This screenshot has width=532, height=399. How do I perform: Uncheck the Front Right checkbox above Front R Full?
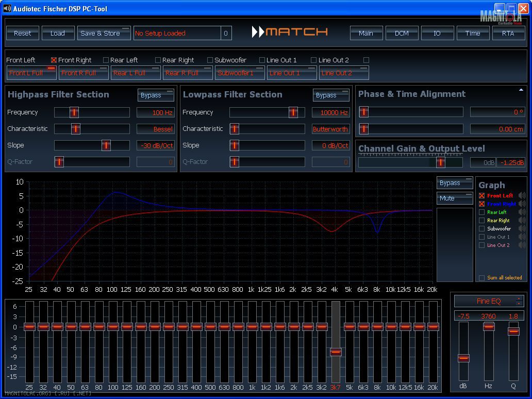coord(54,60)
